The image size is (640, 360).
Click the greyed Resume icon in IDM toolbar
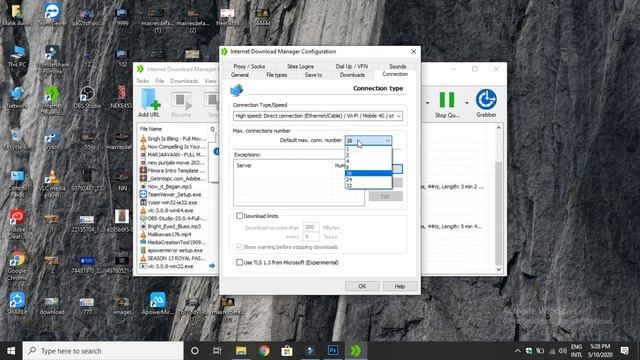(181, 105)
